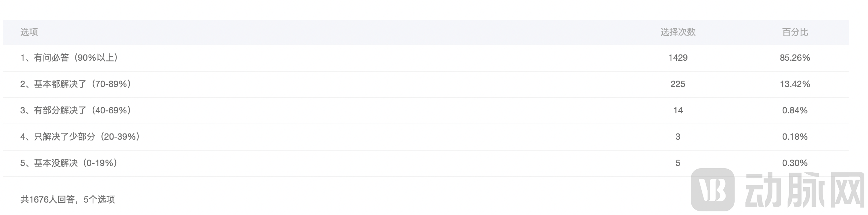The image size is (868, 215).
Task: Click the 85.26% percentage cell
Action: coord(795,58)
